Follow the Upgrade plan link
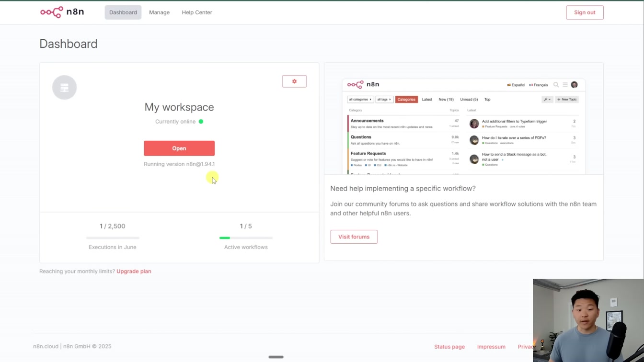This screenshot has width=644, height=362. coord(134,271)
